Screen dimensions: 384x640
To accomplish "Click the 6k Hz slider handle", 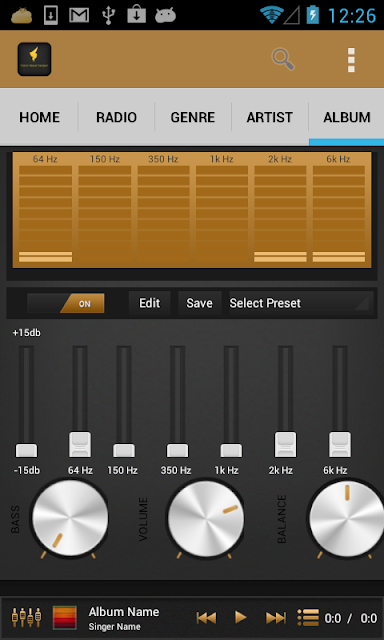I will (x=340, y=444).
